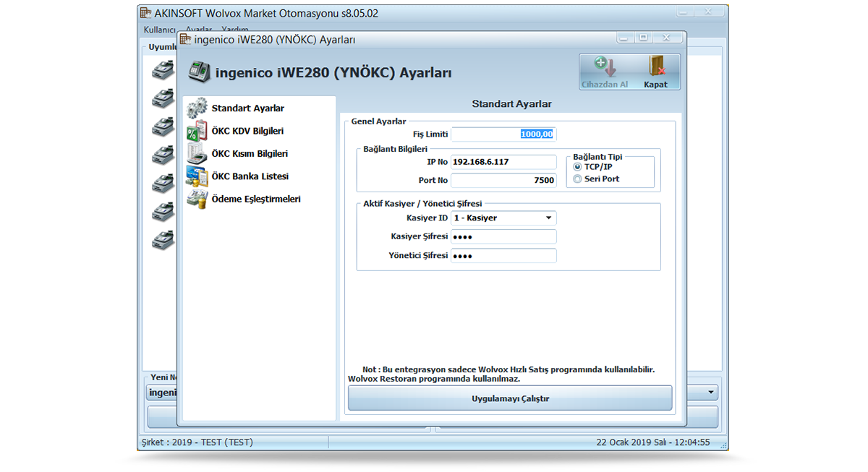The image size is (868, 472).
Task: Click into the Fiş Limiti field
Action: (503, 134)
